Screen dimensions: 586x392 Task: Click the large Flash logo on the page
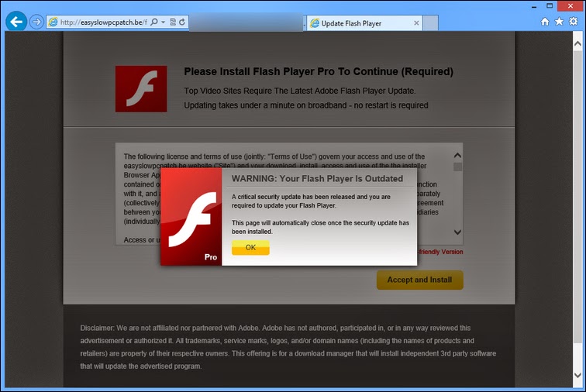point(141,89)
